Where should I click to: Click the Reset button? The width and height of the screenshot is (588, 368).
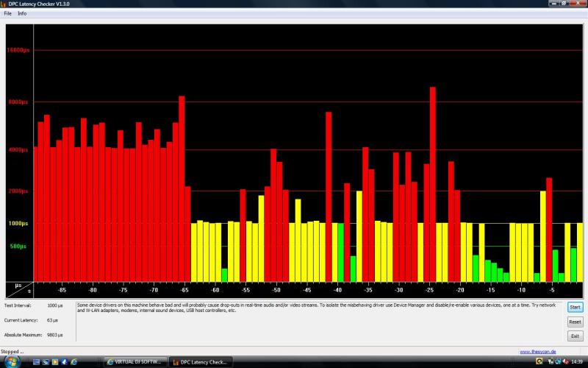575,322
